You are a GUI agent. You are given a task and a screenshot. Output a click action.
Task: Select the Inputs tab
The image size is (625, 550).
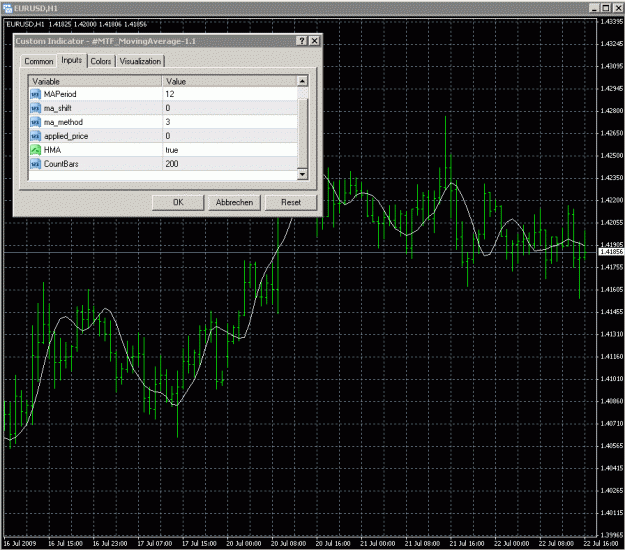pyautogui.click(x=72, y=60)
